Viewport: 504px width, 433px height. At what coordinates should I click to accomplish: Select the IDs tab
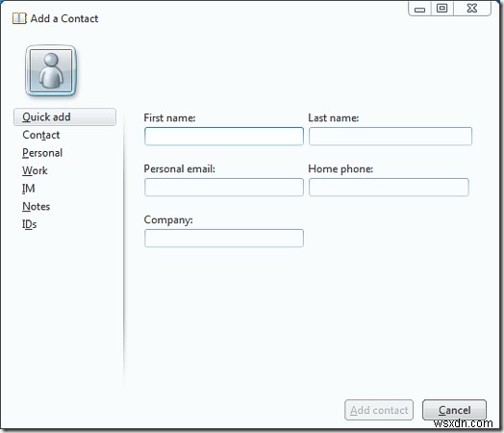click(29, 224)
